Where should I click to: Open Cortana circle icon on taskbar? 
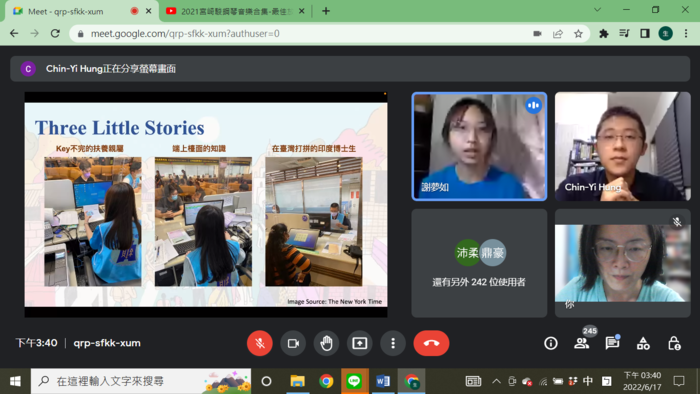tap(267, 381)
